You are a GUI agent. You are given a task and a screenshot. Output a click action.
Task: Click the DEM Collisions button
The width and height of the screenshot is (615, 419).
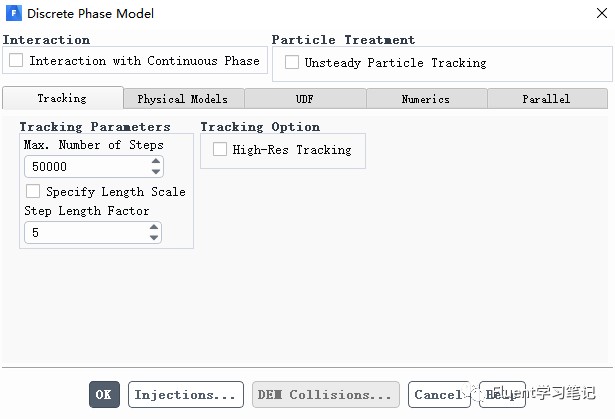tap(325, 395)
